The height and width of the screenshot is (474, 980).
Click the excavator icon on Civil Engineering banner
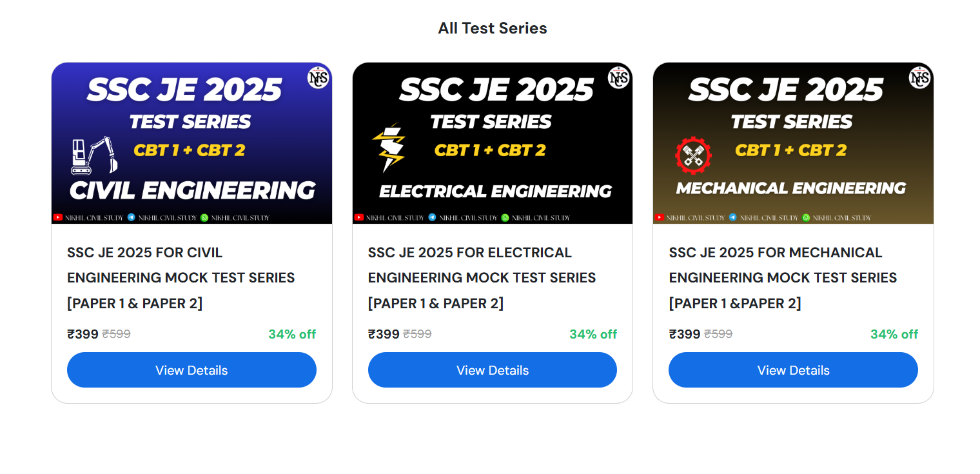pos(94,155)
